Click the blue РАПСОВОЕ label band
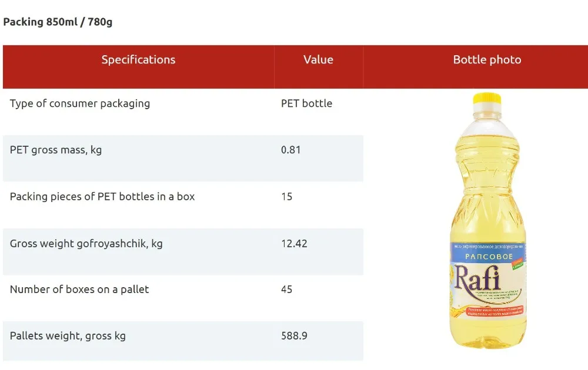 pos(488,257)
